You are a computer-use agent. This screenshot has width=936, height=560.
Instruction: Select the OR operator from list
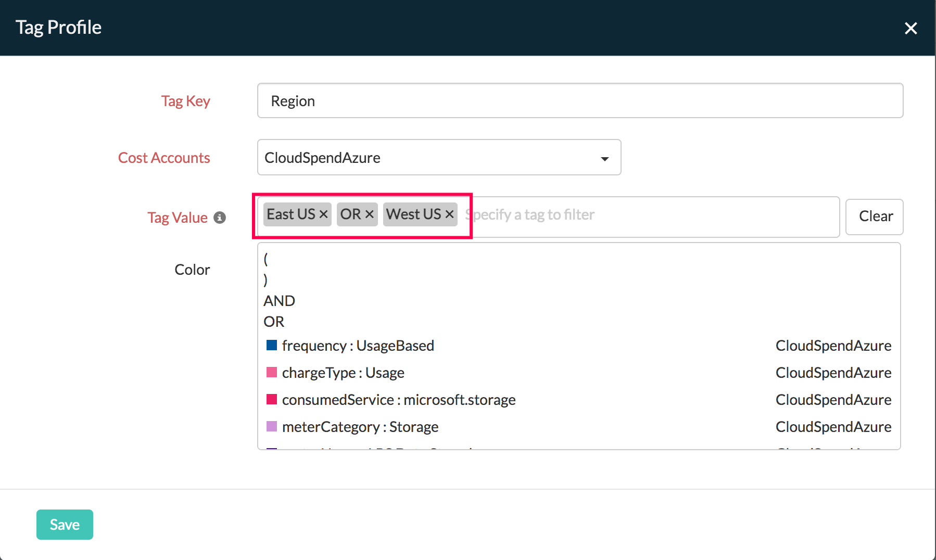(274, 322)
